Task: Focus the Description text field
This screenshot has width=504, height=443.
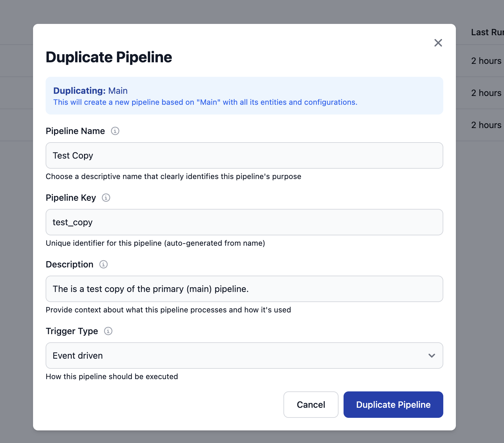Action: [244, 289]
